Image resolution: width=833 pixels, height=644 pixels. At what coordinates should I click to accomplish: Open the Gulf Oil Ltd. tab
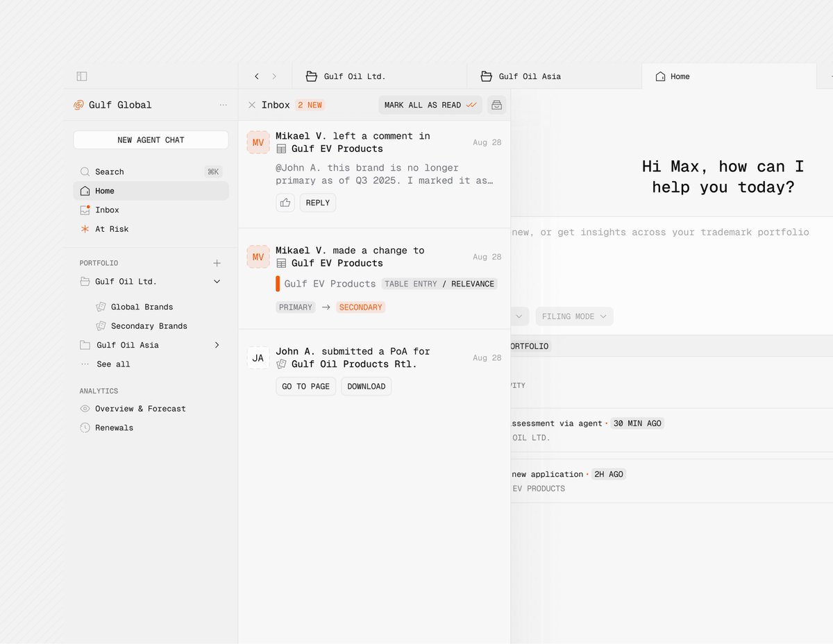pos(379,76)
